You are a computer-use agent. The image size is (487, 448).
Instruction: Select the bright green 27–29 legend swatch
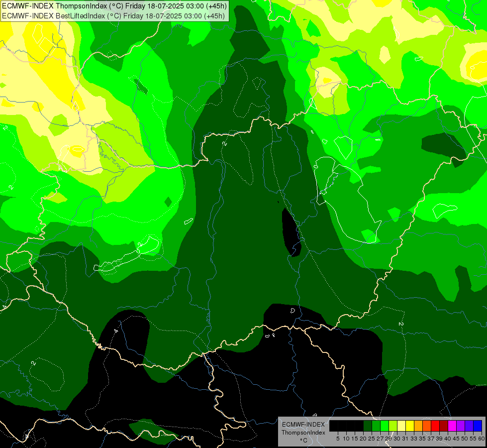tap(385, 426)
